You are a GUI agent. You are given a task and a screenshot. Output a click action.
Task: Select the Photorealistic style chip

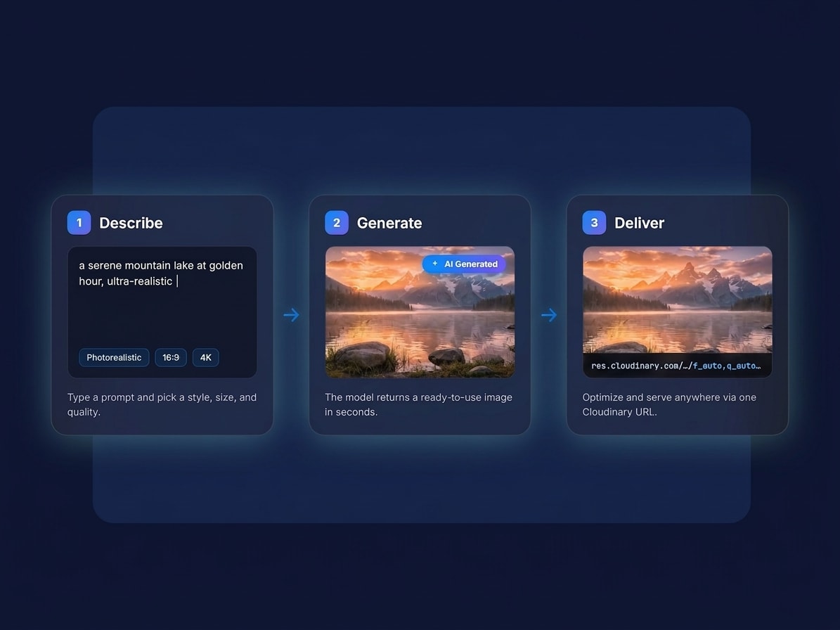114,357
